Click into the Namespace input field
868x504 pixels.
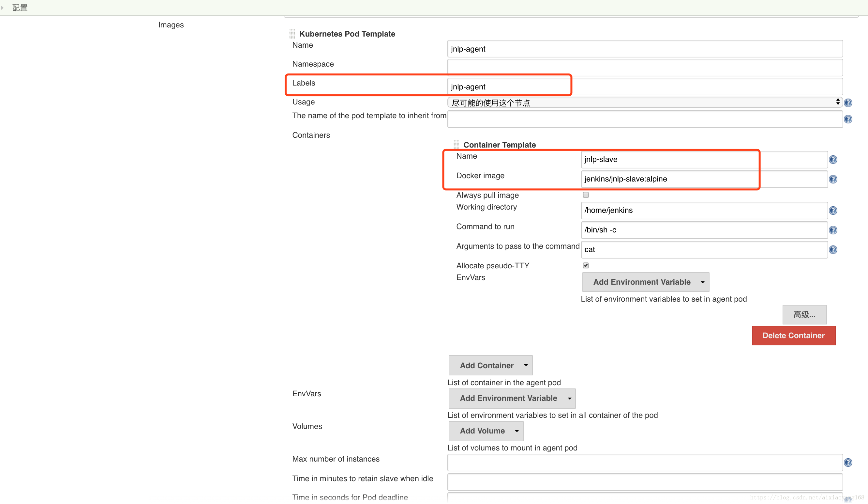[644, 68]
